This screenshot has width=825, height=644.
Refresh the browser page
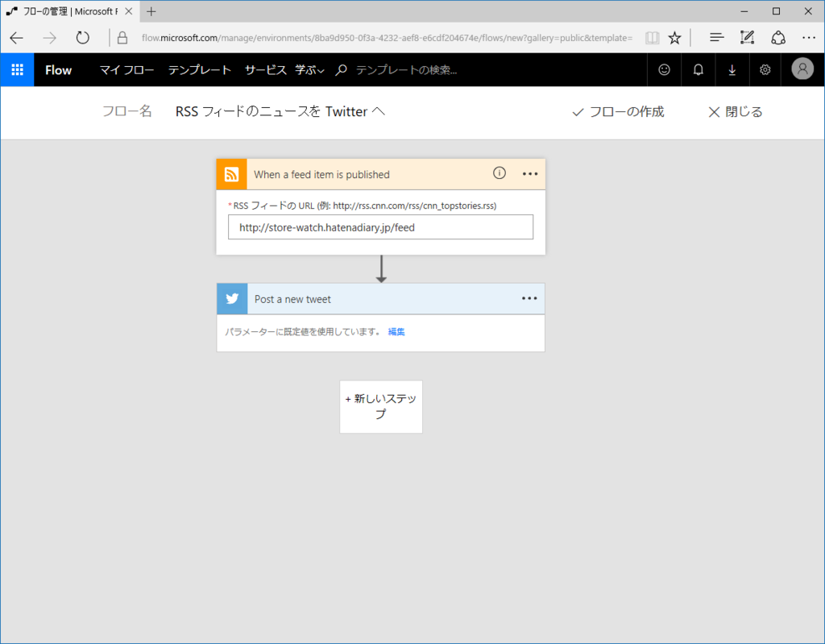pos(83,38)
